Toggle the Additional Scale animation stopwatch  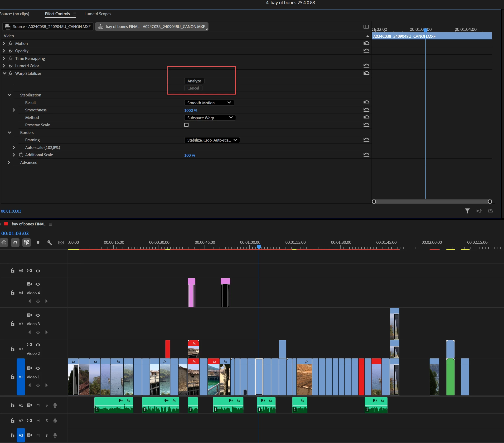point(21,155)
